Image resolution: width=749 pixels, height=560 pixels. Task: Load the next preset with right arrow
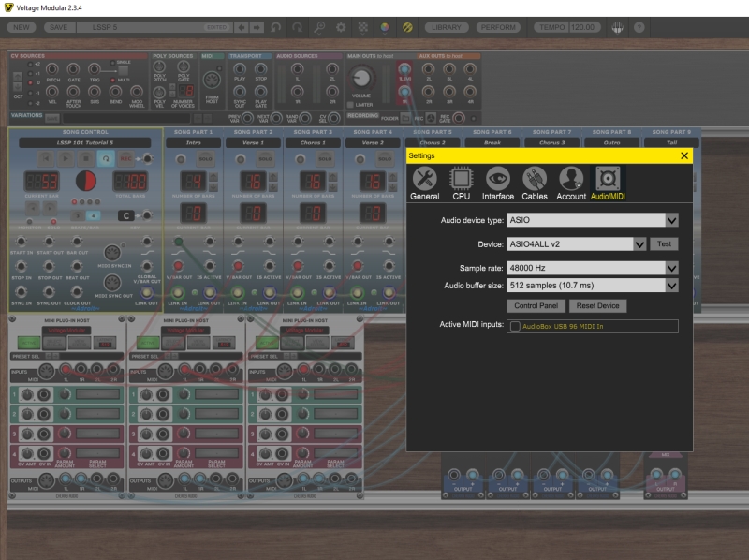pyautogui.click(x=257, y=28)
